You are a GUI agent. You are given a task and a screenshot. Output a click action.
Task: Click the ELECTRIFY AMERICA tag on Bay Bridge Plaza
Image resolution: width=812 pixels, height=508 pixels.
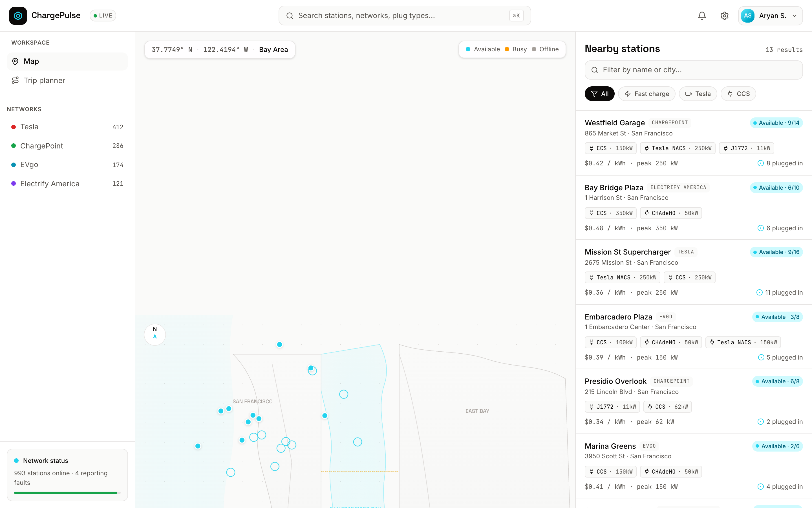coord(678,187)
